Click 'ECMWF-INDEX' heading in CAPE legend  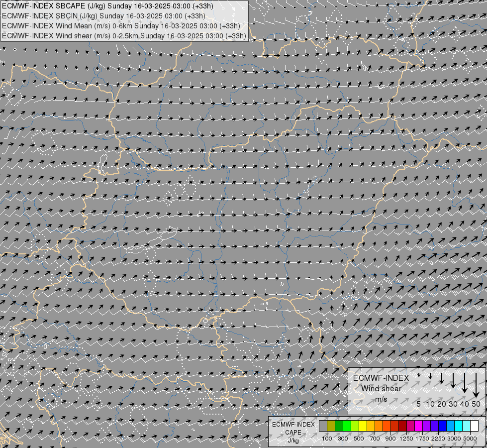click(293, 425)
